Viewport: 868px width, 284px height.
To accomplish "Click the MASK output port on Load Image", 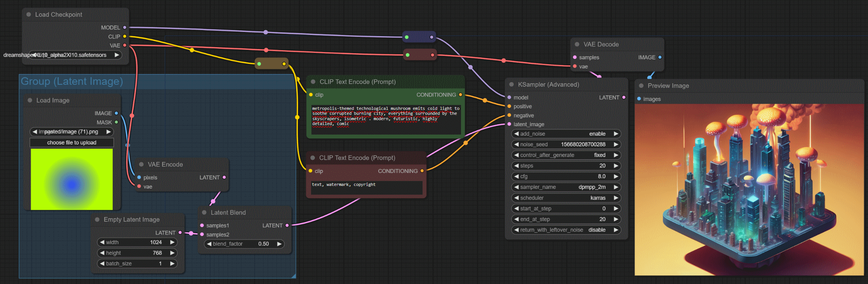I will pos(116,122).
